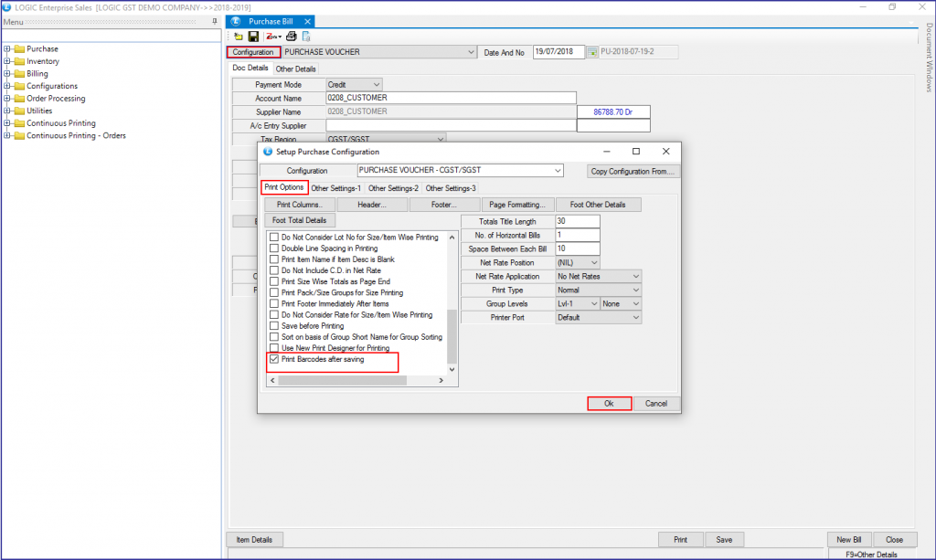Viewport: 936px width, 560px height.
Task: Open the Payment Mode dropdown set to Credit
Action: click(x=378, y=82)
